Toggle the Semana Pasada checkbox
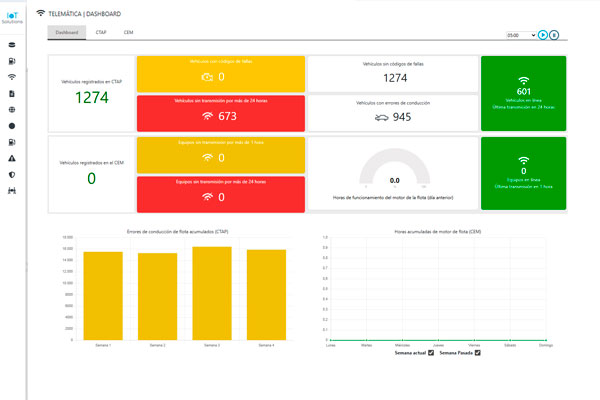Viewport: 600px width, 400px height. pyautogui.click(x=478, y=353)
